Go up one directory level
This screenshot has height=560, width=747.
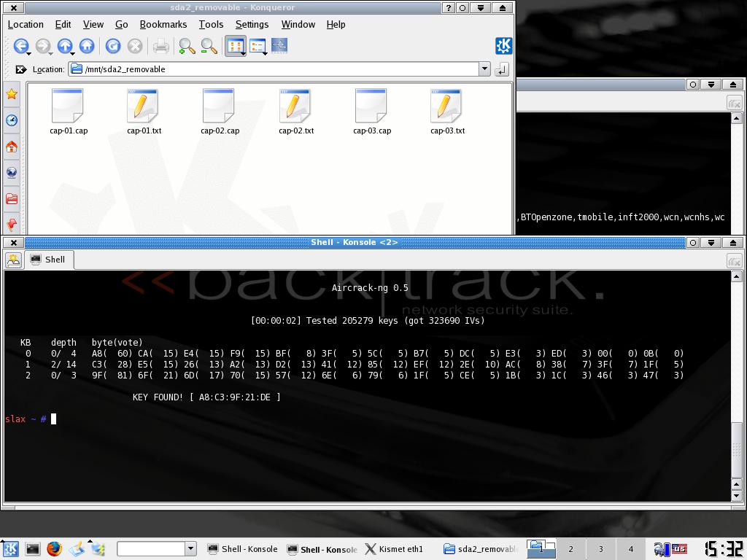click(65, 46)
